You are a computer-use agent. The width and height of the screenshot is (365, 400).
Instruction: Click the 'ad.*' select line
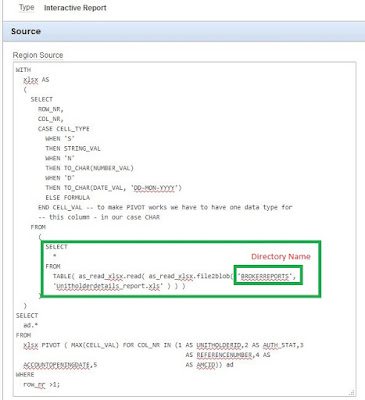click(31, 325)
